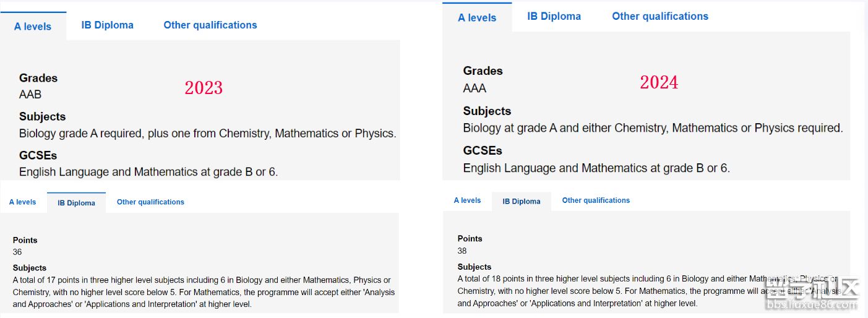Click the bbs.liuxue86.com watermark address
The height and width of the screenshot is (318, 868).
coord(812,304)
